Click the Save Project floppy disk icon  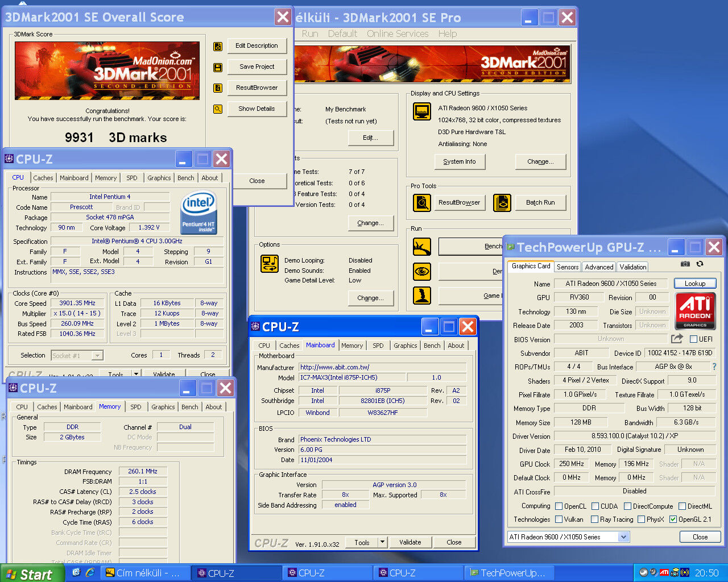click(218, 67)
